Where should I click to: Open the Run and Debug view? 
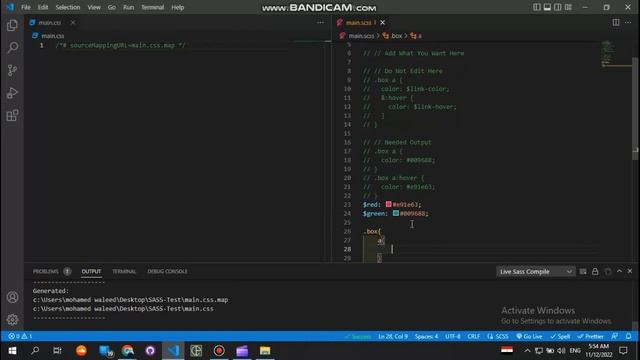click(12, 93)
